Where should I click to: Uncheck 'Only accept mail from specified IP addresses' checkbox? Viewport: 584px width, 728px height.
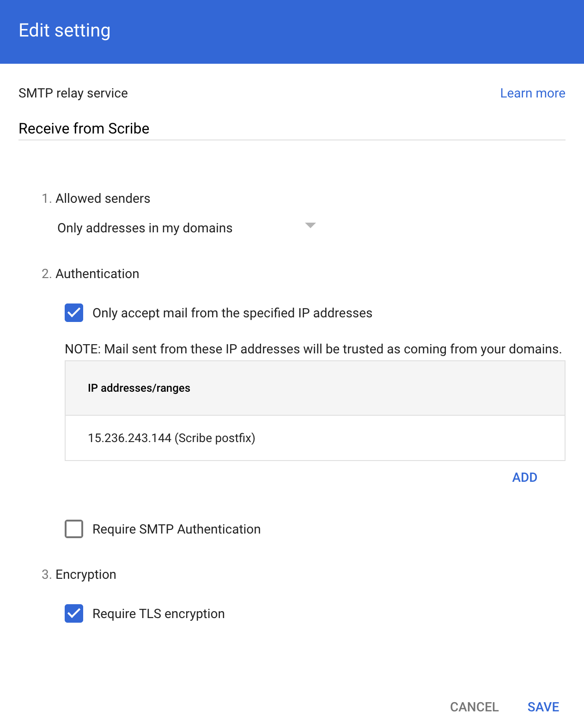(x=74, y=313)
